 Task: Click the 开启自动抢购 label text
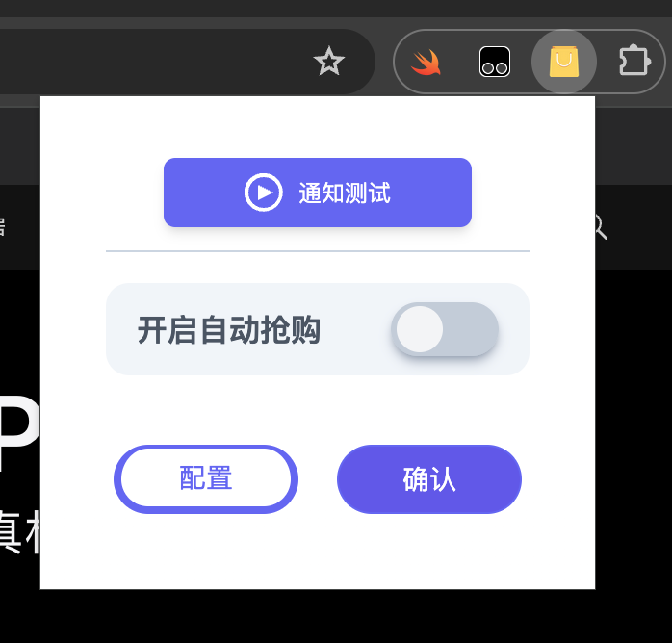click(x=229, y=330)
